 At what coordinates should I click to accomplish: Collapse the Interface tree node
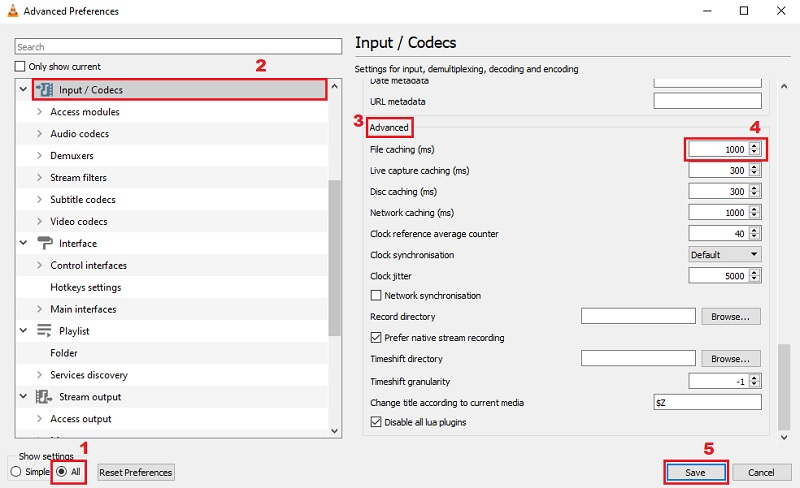(23, 243)
